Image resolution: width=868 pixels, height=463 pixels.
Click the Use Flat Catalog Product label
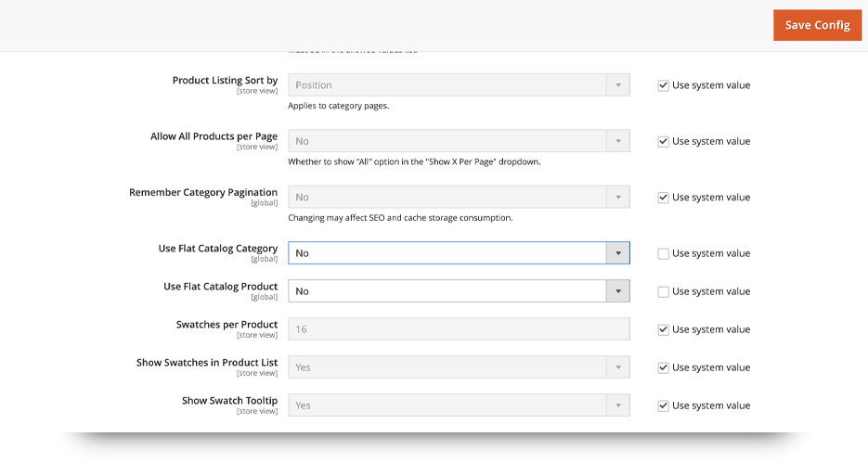coord(220,287)
